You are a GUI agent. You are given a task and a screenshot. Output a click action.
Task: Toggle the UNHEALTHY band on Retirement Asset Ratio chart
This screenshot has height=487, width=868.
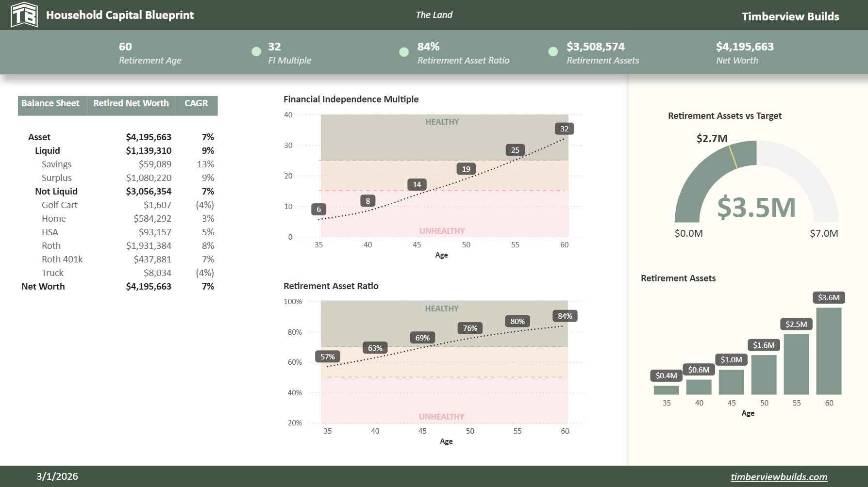(442, 416)
